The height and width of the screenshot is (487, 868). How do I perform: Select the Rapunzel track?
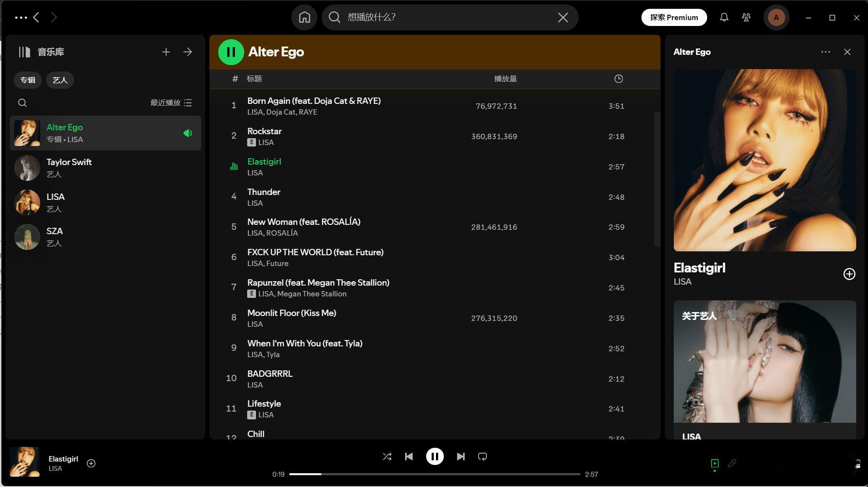pyautogui.click(x=435, y=288)
